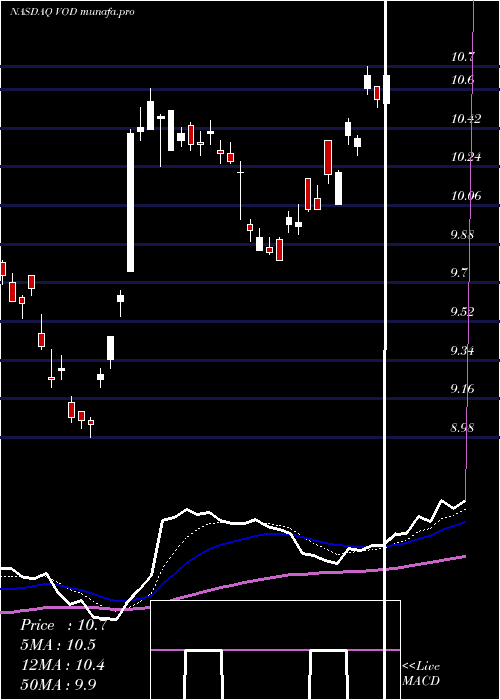Click the 9.52 price axis label
Image resolution: width=500 pixels, height=700 pixels.
tap(462, 312)
